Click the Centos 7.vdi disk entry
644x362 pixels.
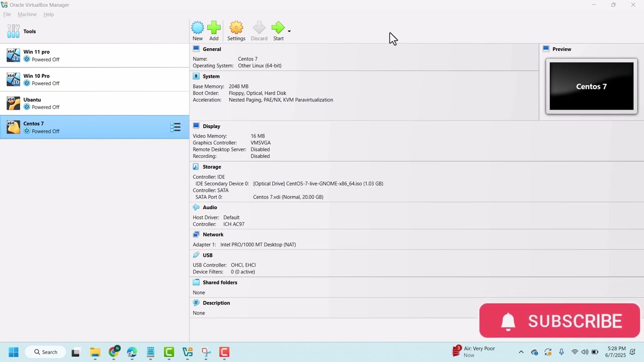coord(288,197)
